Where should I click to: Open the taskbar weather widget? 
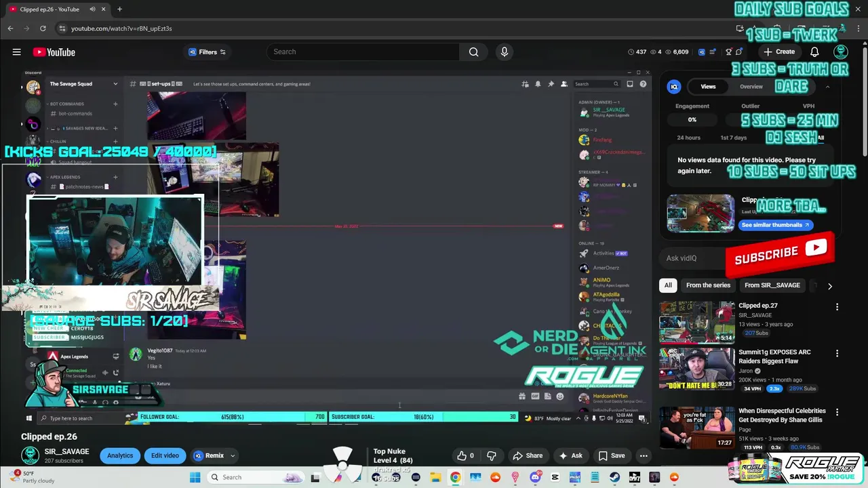pos(33,477)
